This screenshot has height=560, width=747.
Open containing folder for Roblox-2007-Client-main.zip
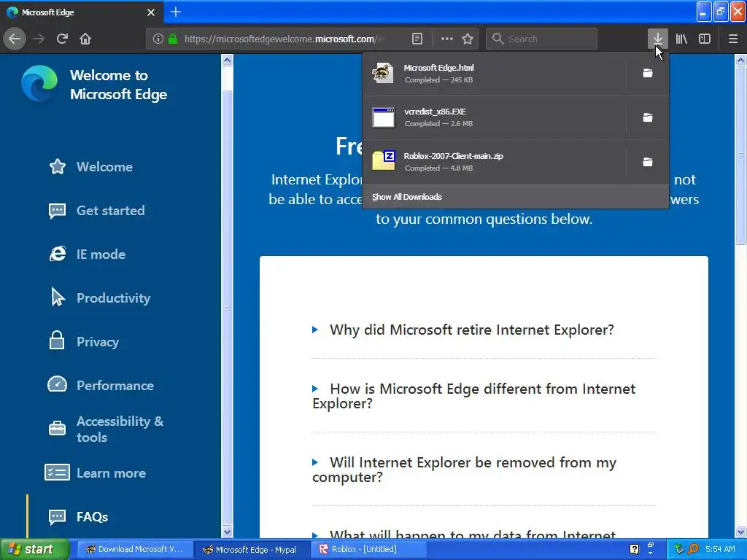pos(648,162)
